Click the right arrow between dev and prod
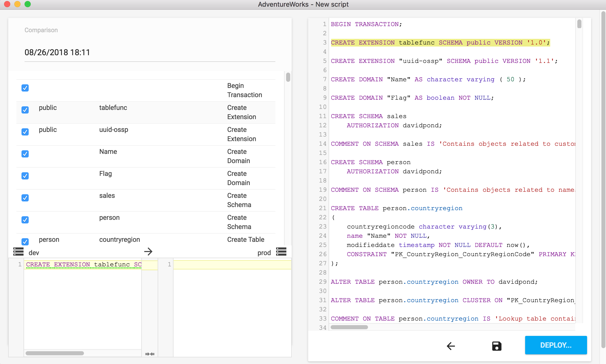This screenshot has width=606, height=364. pyautogui.click(x=148, y=252)
